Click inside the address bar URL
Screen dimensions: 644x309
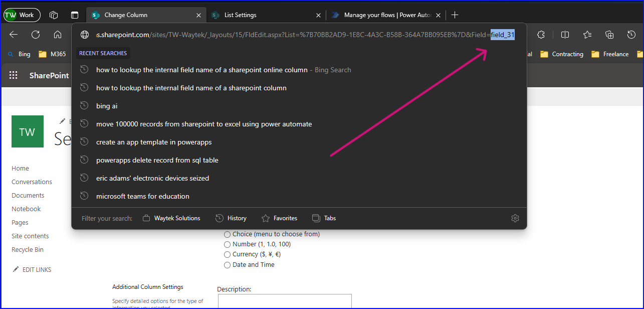(305, 35)
